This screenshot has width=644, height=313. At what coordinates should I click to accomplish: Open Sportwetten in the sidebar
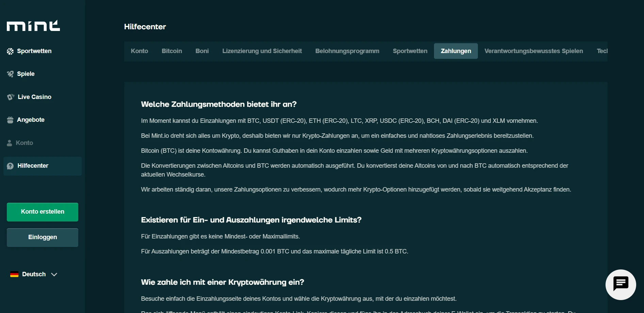(x=34, y=51)
